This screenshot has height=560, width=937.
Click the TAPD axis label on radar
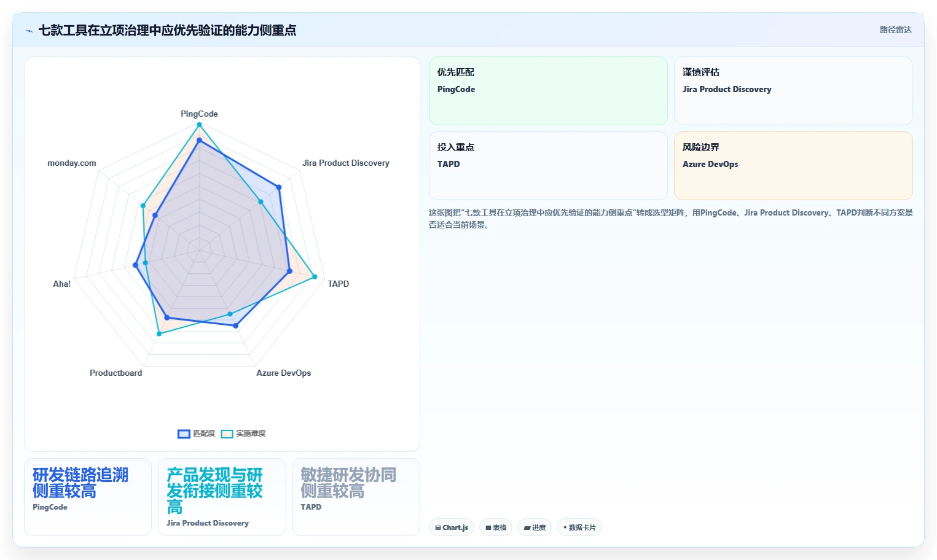coord(339,284)
